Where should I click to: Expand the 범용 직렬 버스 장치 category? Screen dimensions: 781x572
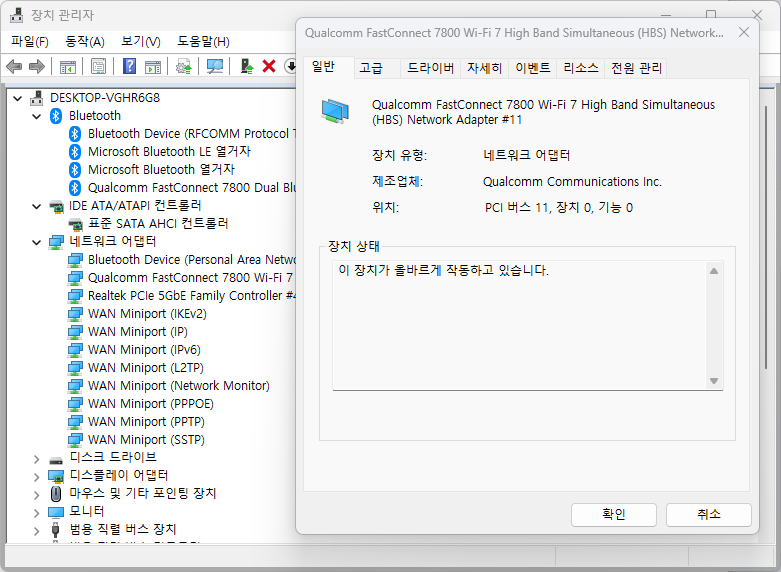coord(37,531)
